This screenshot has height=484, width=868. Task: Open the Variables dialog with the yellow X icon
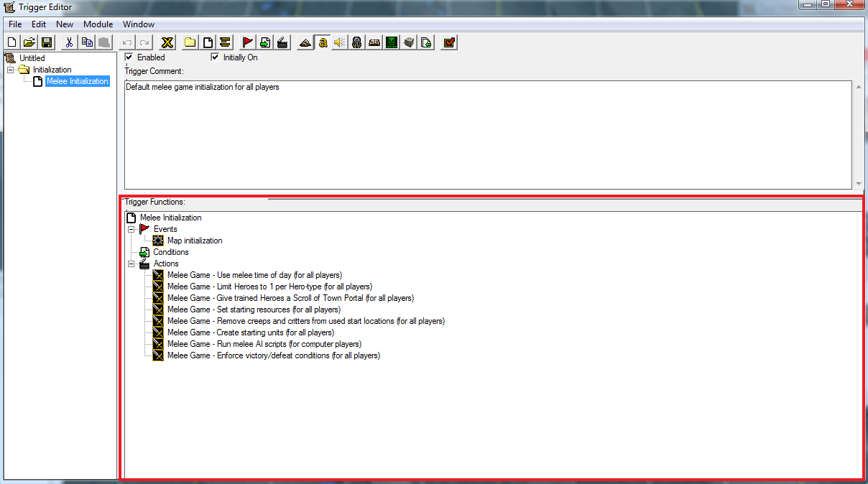tap(167, 42)
